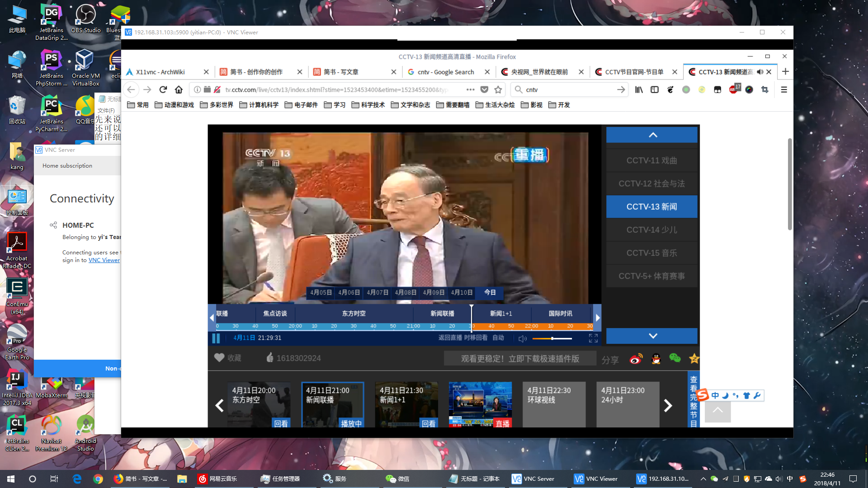
Task: Click the CCTV-13 新闻 channel button
Action: [651, 206]
